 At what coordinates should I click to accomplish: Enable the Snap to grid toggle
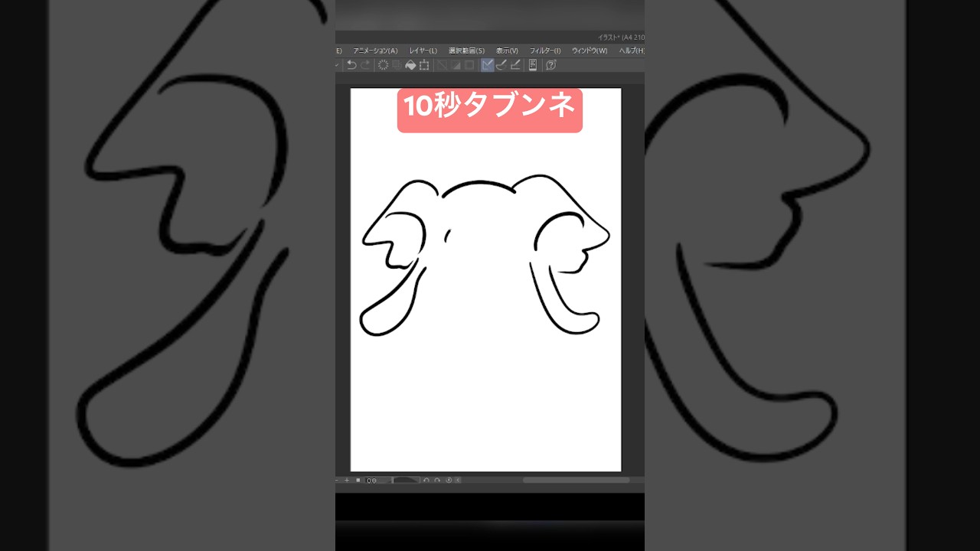click(x=516, y=64)
